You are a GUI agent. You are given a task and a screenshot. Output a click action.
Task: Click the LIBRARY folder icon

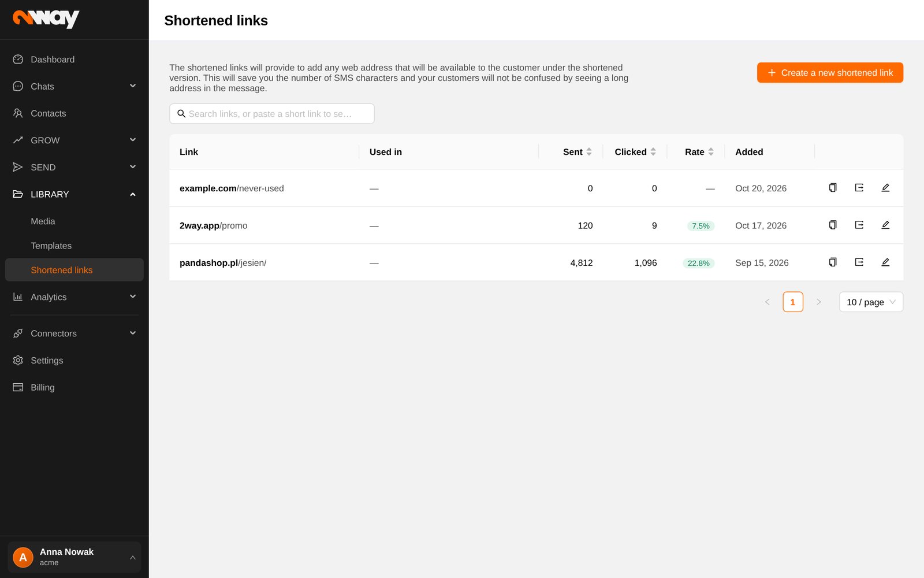coord(18,194)
